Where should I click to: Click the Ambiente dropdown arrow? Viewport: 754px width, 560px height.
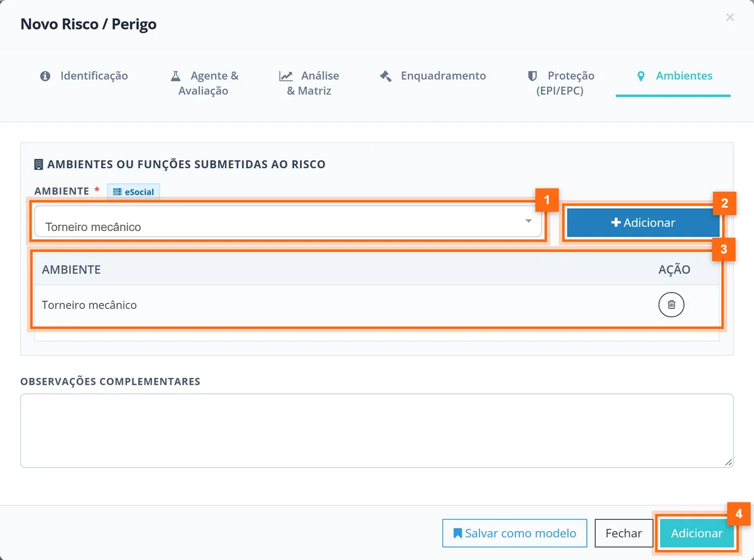[528, 221]
